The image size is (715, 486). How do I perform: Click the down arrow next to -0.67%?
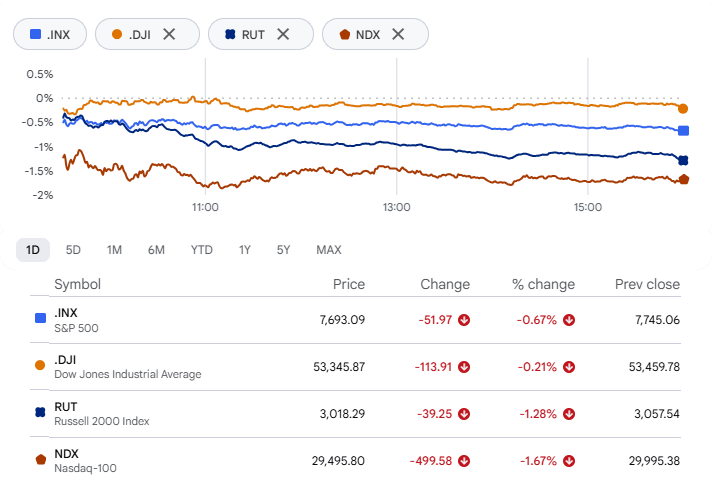click(x=569, y=320)
